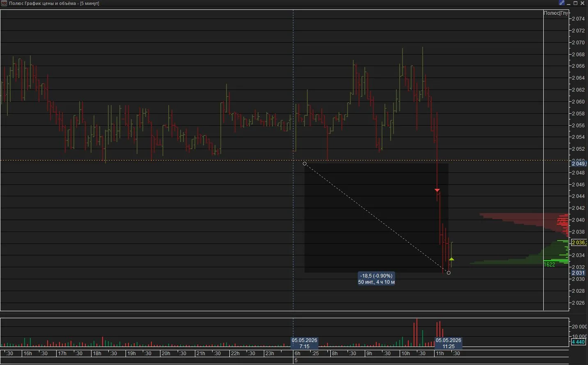Select the measurement line's lower end handle
The width and height of the screenshot is (588, 365).
click(x=448, y=273)
